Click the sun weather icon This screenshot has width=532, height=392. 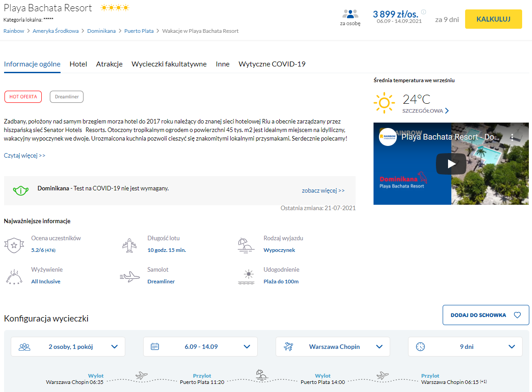384,103
